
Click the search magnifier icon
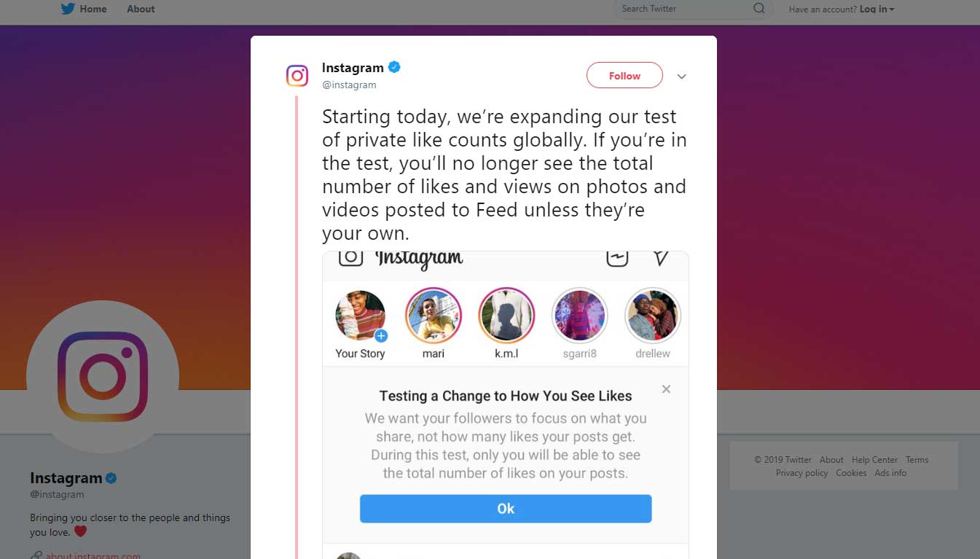(x=759, y=9)
